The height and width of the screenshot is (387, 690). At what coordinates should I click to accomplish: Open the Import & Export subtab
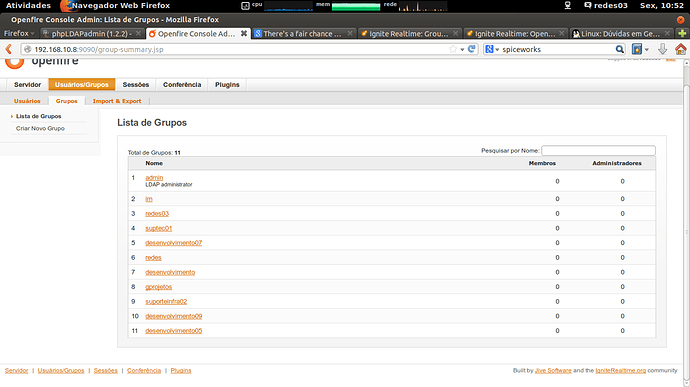pyautogui.click(x=117, y=101)
